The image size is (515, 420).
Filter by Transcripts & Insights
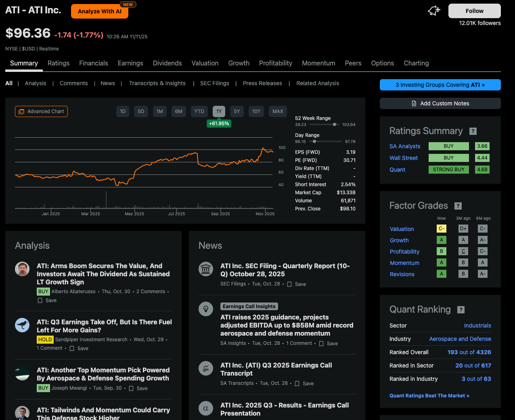[x=157, y=83]
